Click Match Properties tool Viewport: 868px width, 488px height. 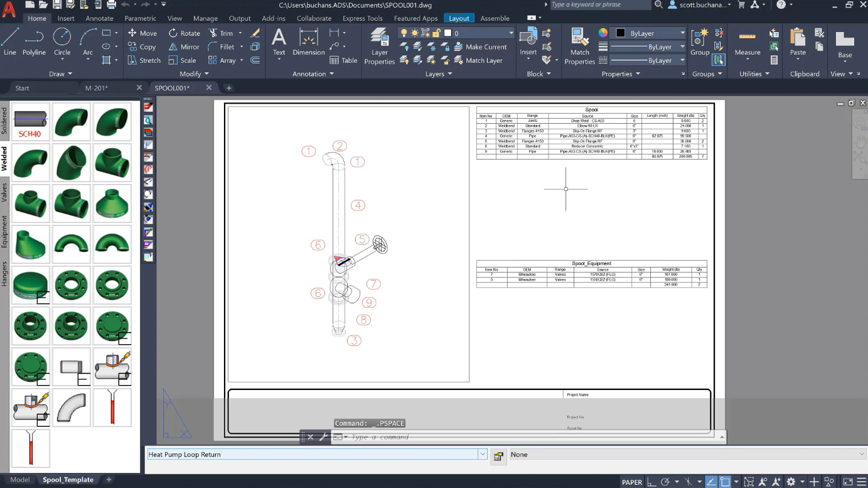click(579, 46)
